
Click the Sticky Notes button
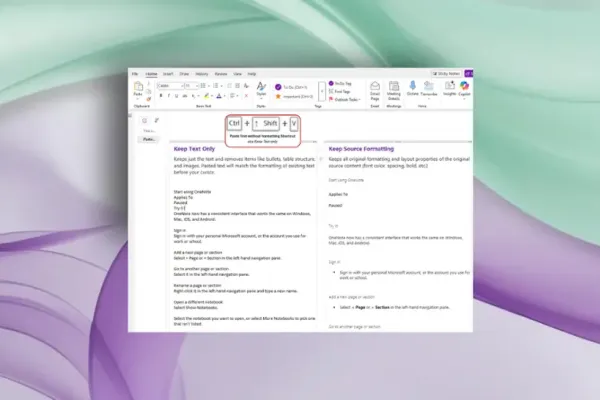[x=446, y=73]
